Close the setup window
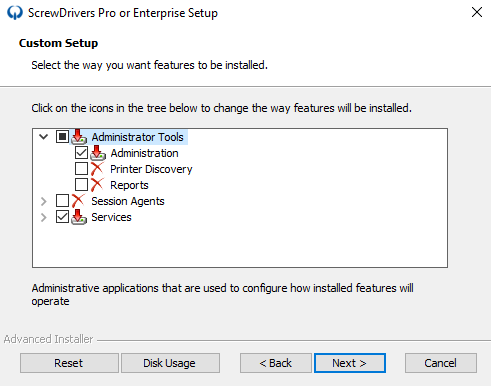 pos(477,12)
